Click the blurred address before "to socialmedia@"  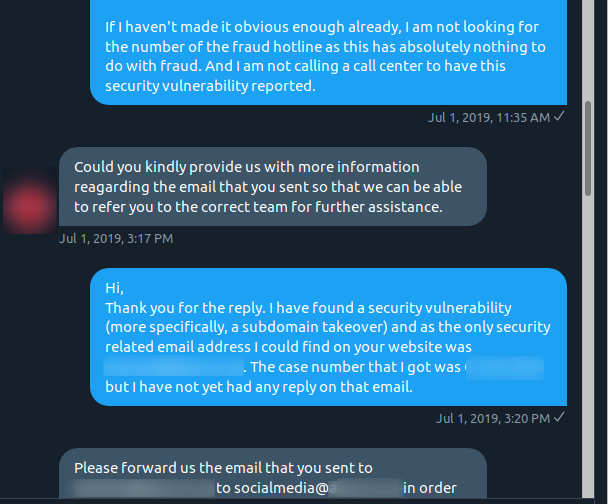(144, 488)
